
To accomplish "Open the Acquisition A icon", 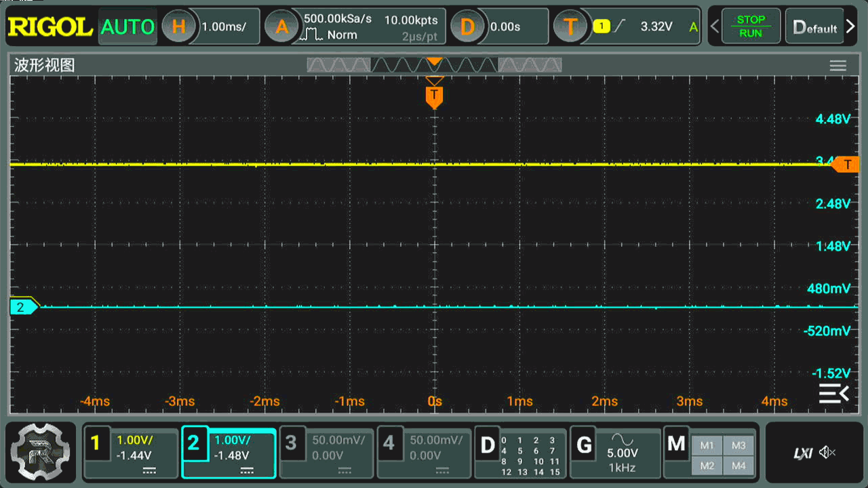I will click(x=281, y=27).
